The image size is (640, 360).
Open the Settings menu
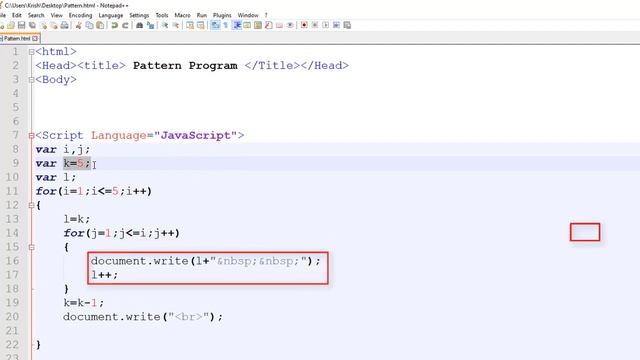point(139,15)
